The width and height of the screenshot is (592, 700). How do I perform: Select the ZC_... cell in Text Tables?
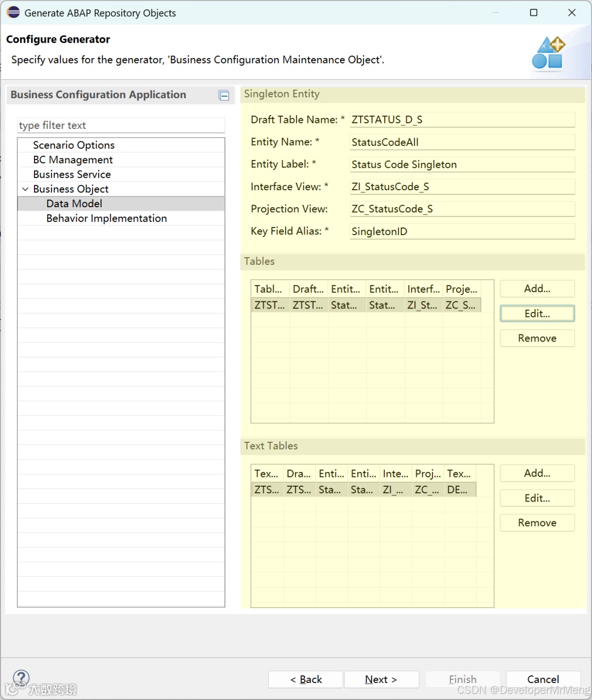428,490
